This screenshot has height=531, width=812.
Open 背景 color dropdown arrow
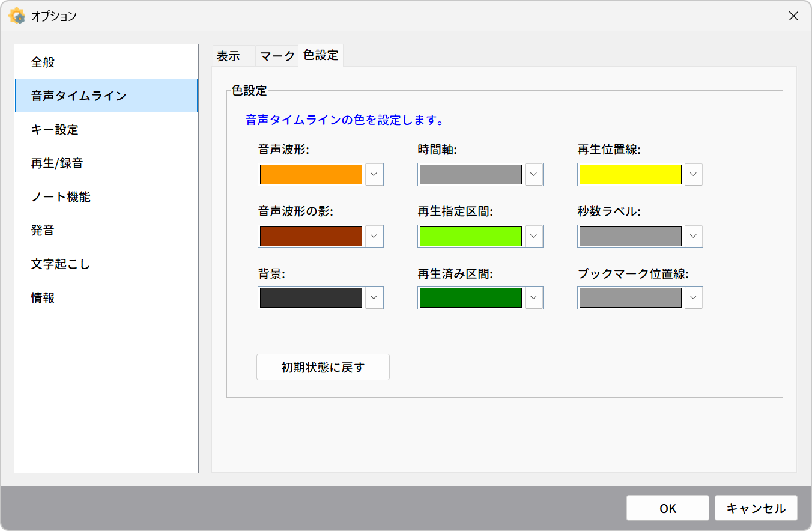374,298
